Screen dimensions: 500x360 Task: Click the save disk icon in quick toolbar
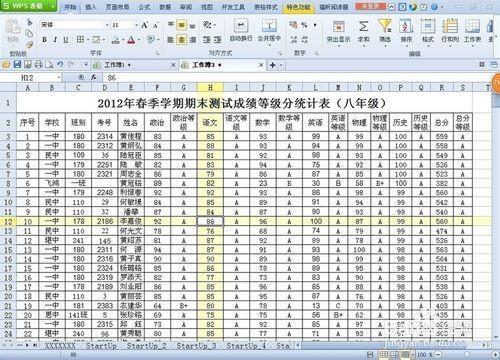17,64
